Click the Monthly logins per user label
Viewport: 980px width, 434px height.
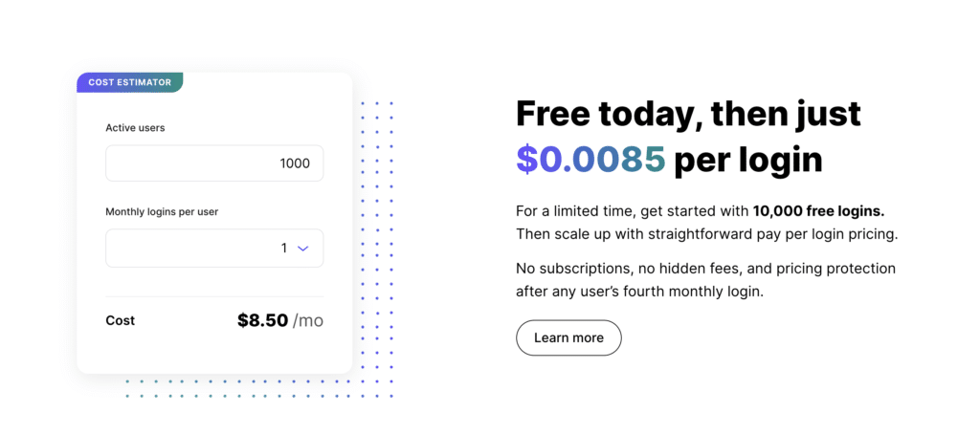click(162, 211)
